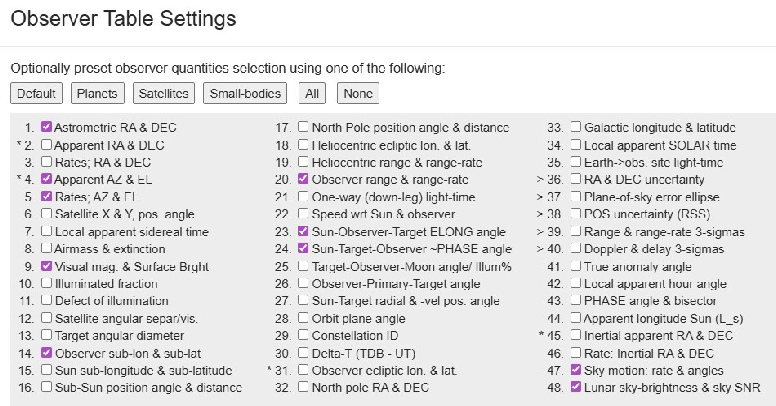Enable Target angular diameter checkbox
Image resolution: width=776 pixels, height=406 pixels.
[46, 335]
